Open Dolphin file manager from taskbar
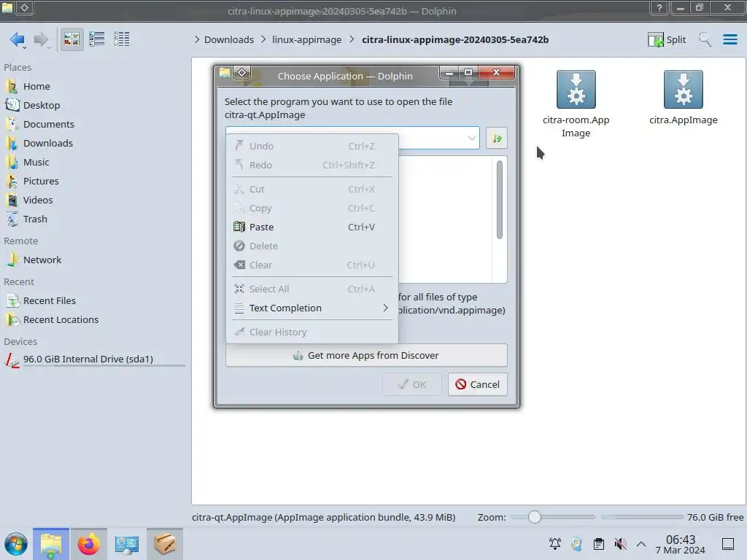The height and width of the screenshot is (560, 747). point(51,544)
